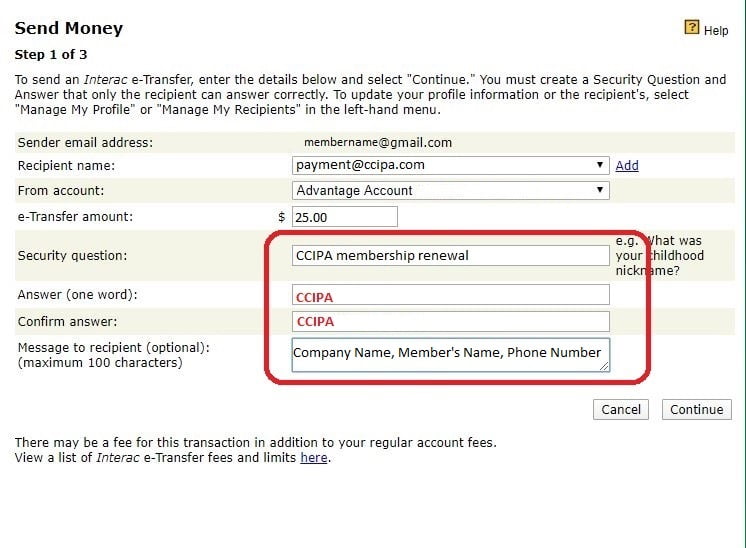746x548 pixels.
Task: Click the Continue button
Action: click(x=697, y=410)
